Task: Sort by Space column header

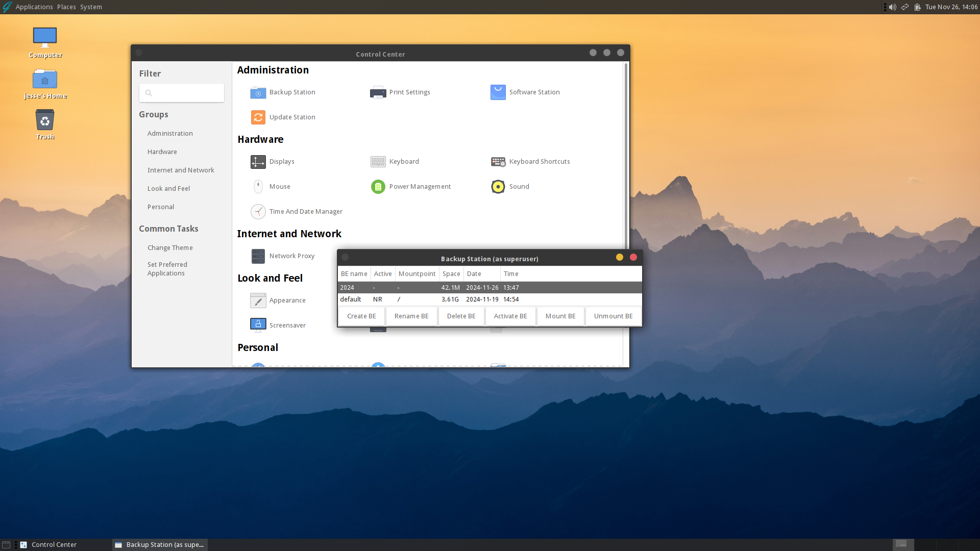Action: (451, 274)
